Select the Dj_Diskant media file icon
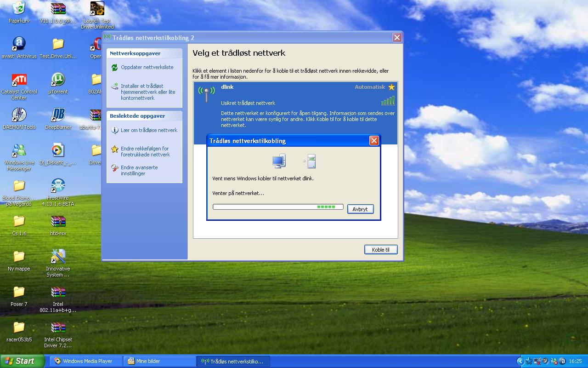The height and width of the screenshot is (368, 588). [58, 154]
